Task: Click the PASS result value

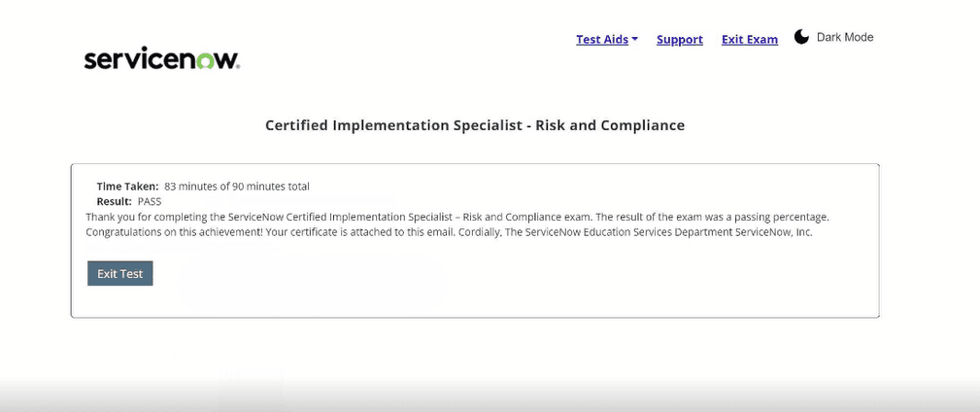Action: [x=151, y=201]
